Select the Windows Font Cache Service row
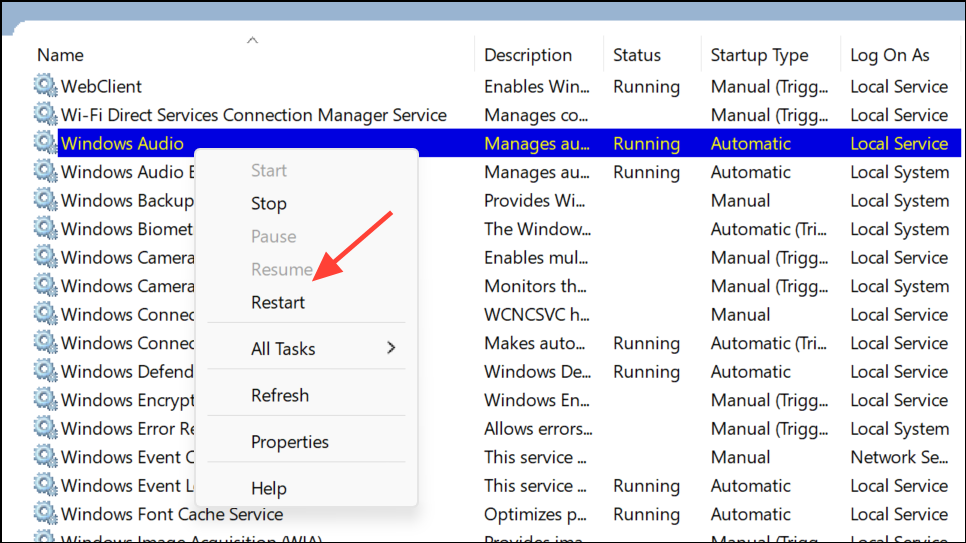Image resolution: width=966 pixels, height=543 pixels. point(172,514)
